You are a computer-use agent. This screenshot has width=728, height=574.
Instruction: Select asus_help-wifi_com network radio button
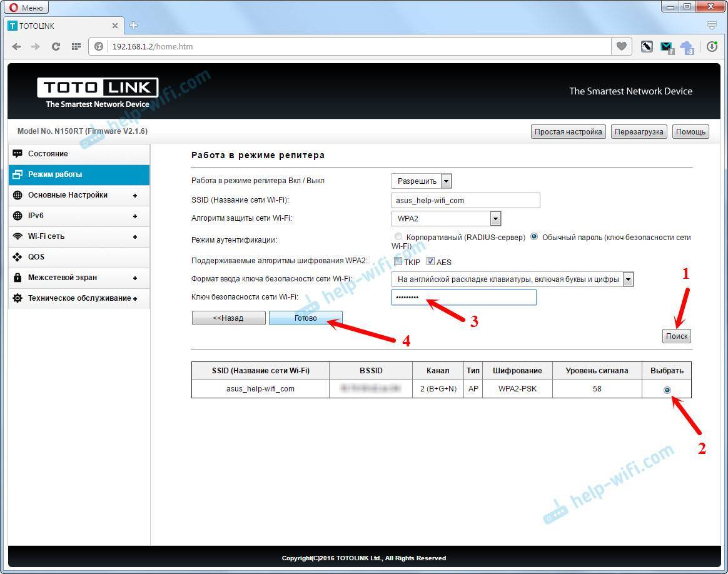[x=667, y=390]
